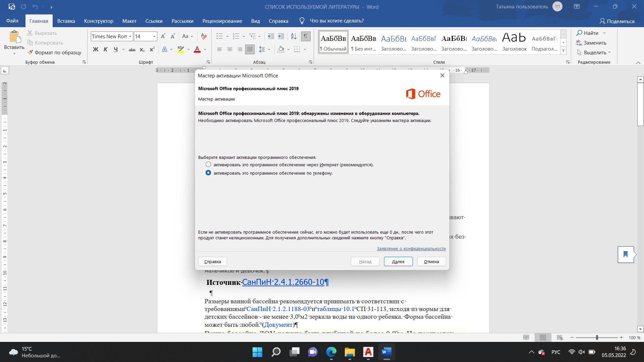Expand the Styles gallery list

click(563, 51)
